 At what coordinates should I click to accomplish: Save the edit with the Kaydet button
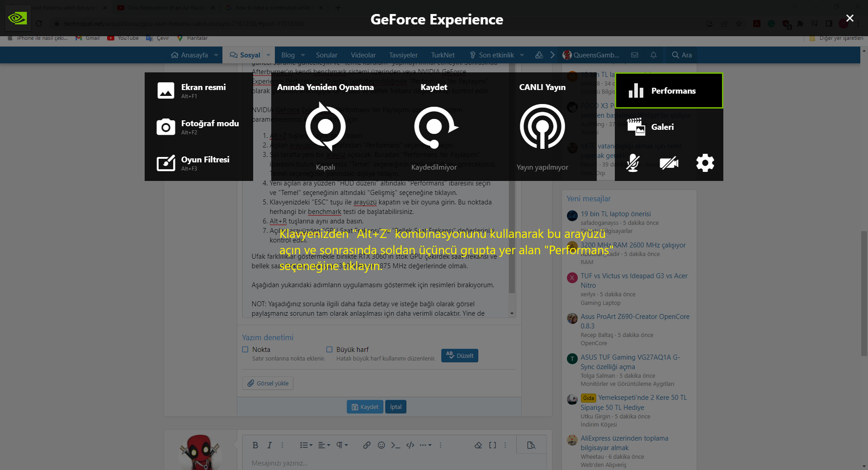point(365,407)
